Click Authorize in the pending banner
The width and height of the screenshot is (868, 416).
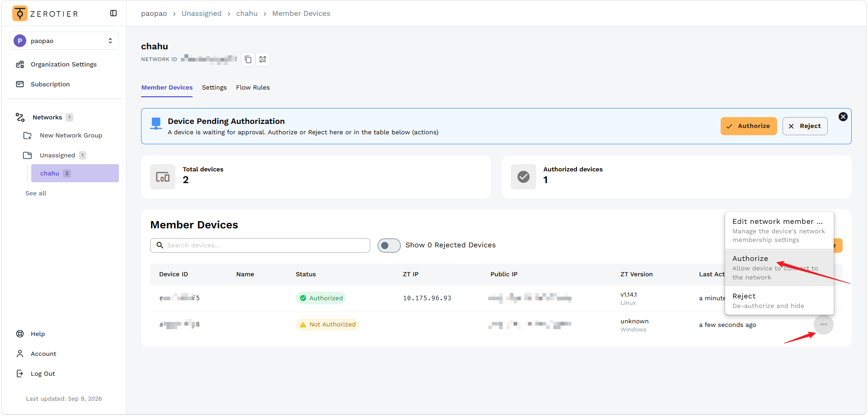749,126
